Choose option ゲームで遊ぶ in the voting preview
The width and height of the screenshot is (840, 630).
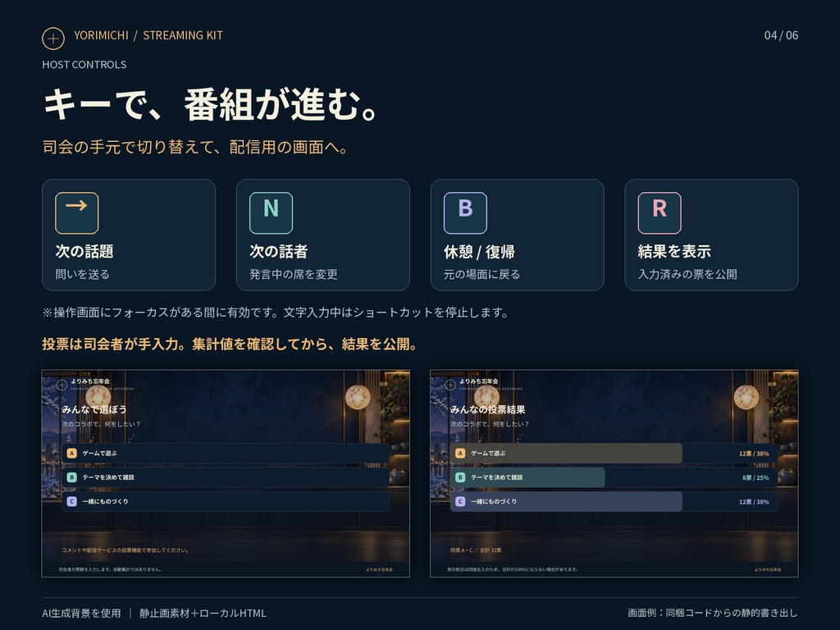226,453
